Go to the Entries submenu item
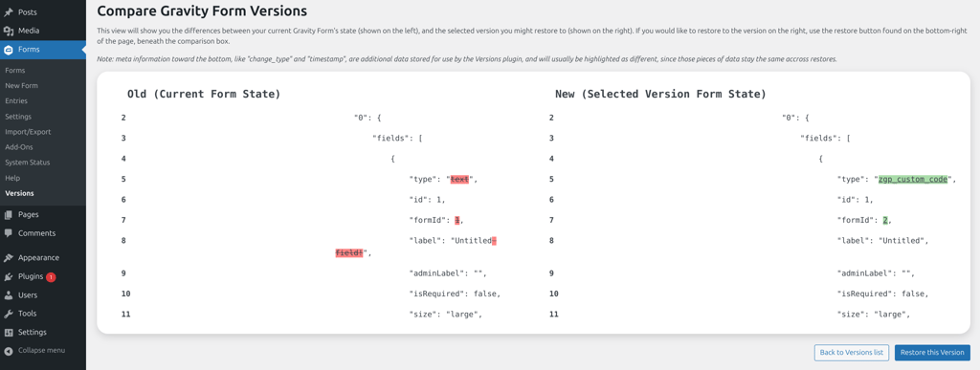The image size is (980, 370). click(x=16, y=101)
